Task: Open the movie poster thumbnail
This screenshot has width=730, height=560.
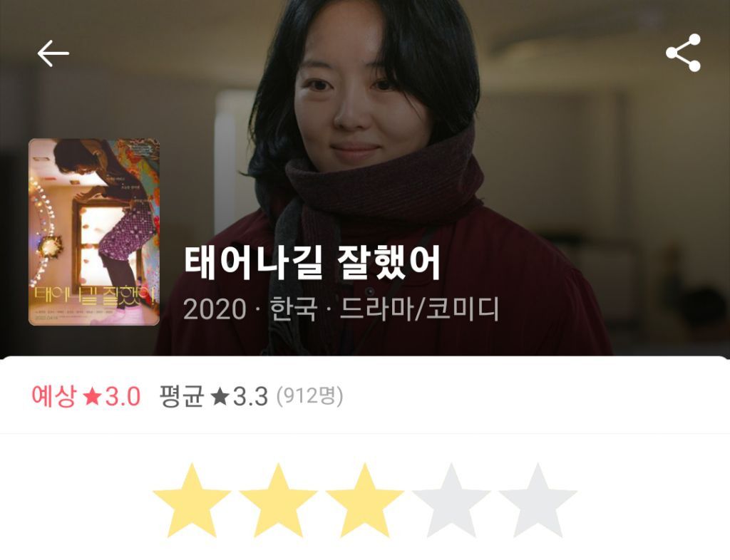Action: 94,232
